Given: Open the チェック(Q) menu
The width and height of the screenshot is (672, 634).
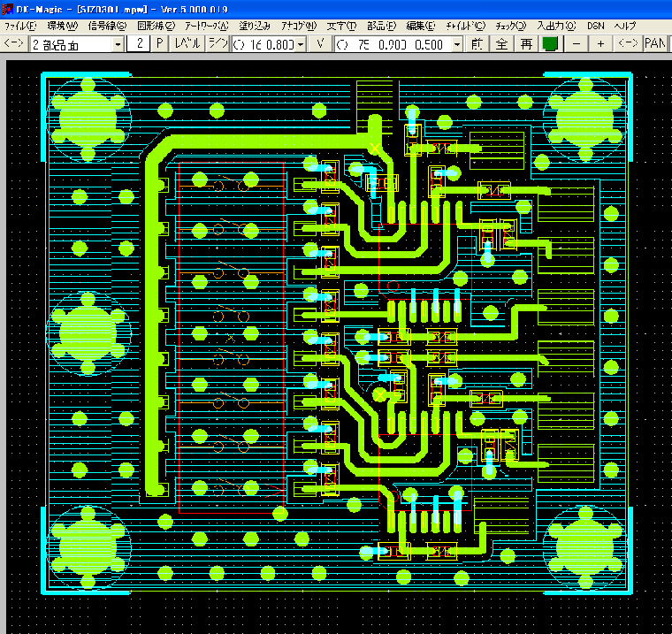Looking at the screenshot, I should point(510,27).
